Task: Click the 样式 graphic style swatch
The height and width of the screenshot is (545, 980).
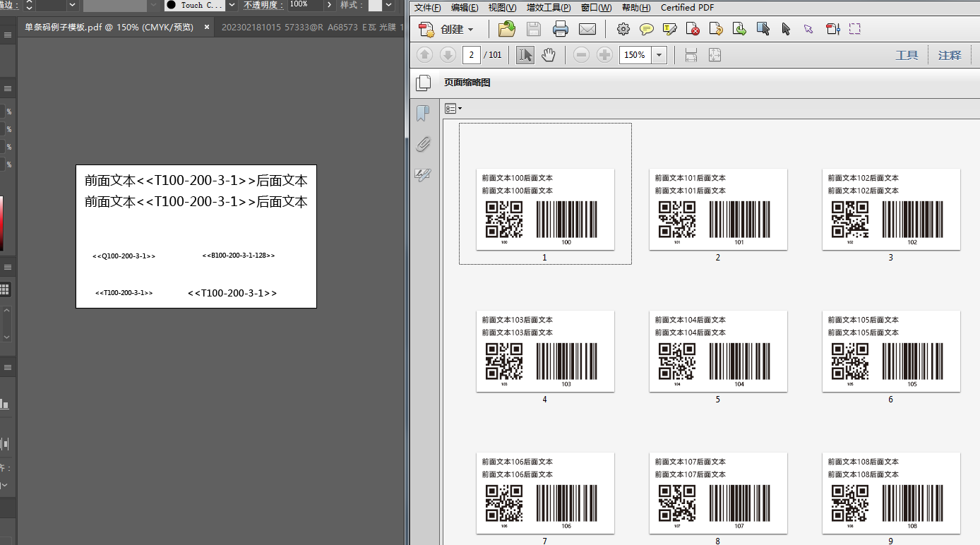Action: click(375, 5)
